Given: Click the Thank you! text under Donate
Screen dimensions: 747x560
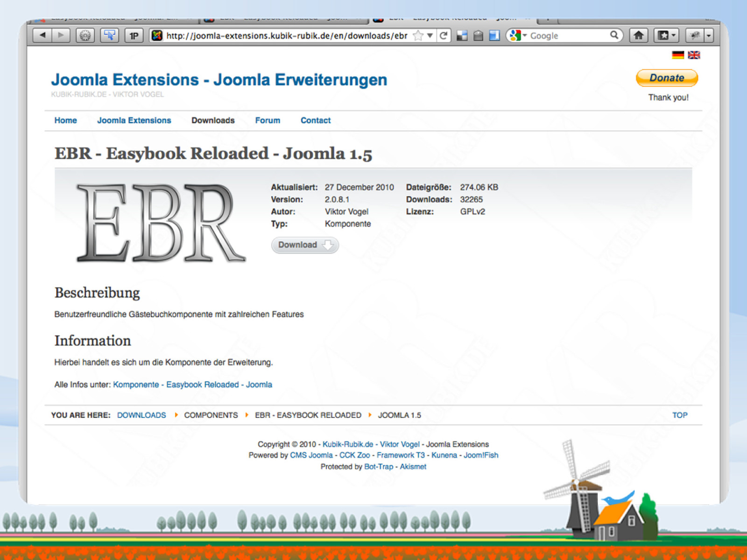Looking at the screenshot, I should [668, 97].
